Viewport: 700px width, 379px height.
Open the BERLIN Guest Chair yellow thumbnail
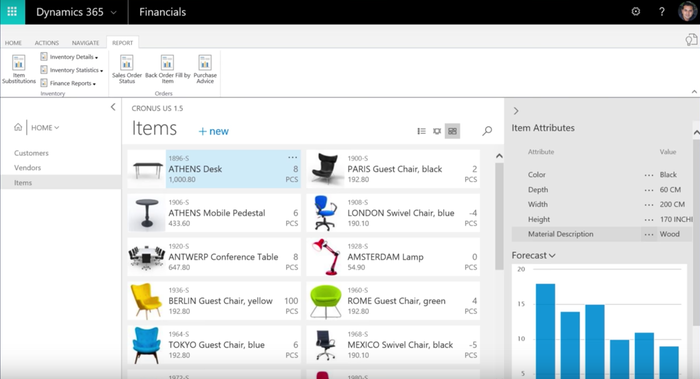pos(146,301)
